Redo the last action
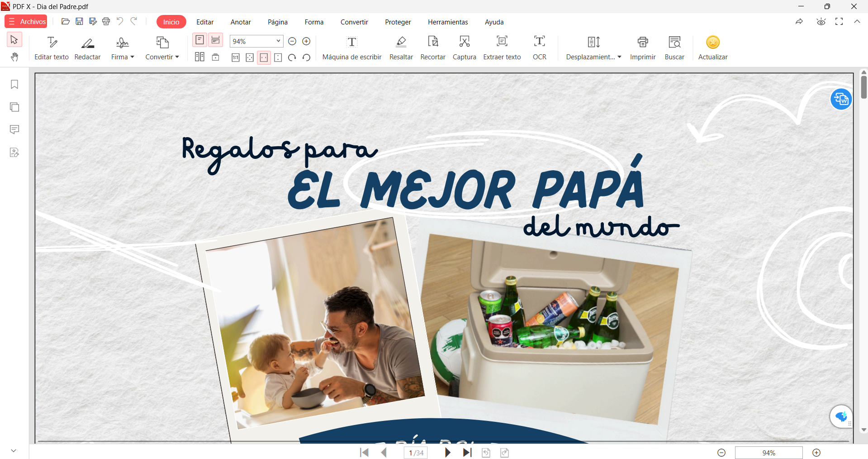Viewport: 868px width, 459px height. click(134, 21)
